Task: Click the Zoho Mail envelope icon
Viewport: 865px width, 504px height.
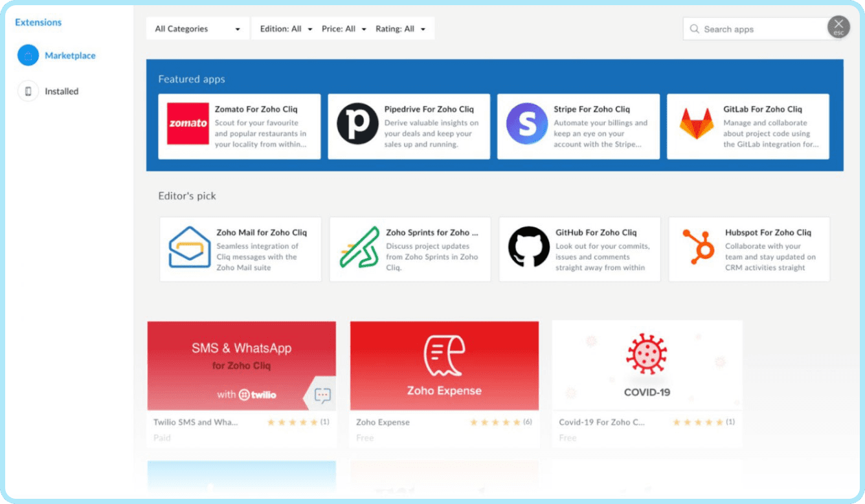Action: pos(189,247)
